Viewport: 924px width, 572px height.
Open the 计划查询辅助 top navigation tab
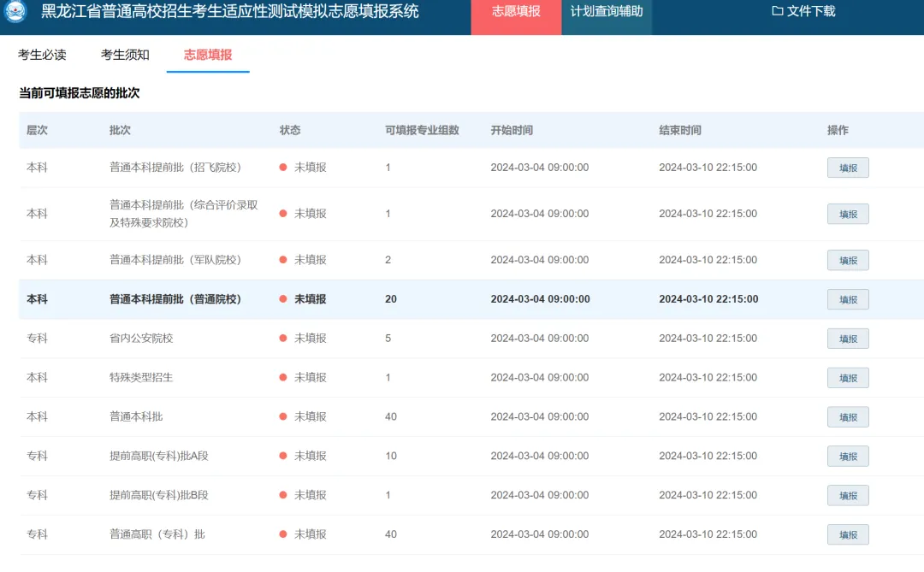click(607, 12)
